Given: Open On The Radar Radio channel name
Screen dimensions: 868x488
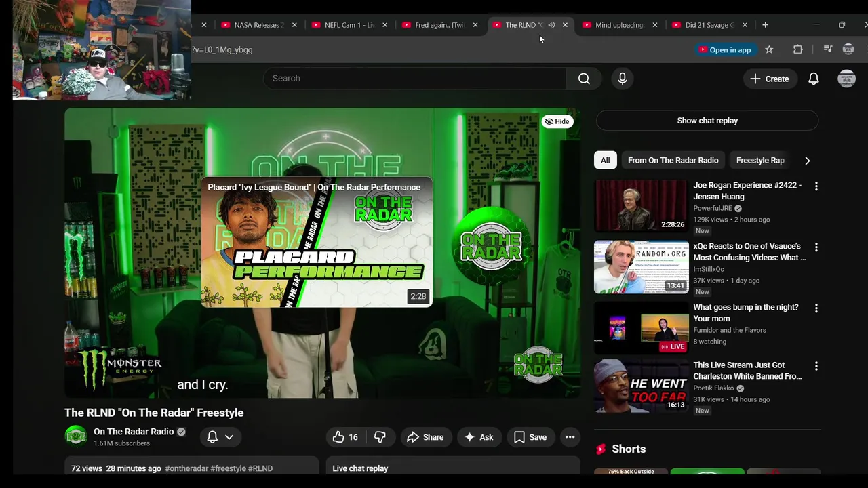Looking at the screenshot, I should pyautogui.click(x=134, y=432).
